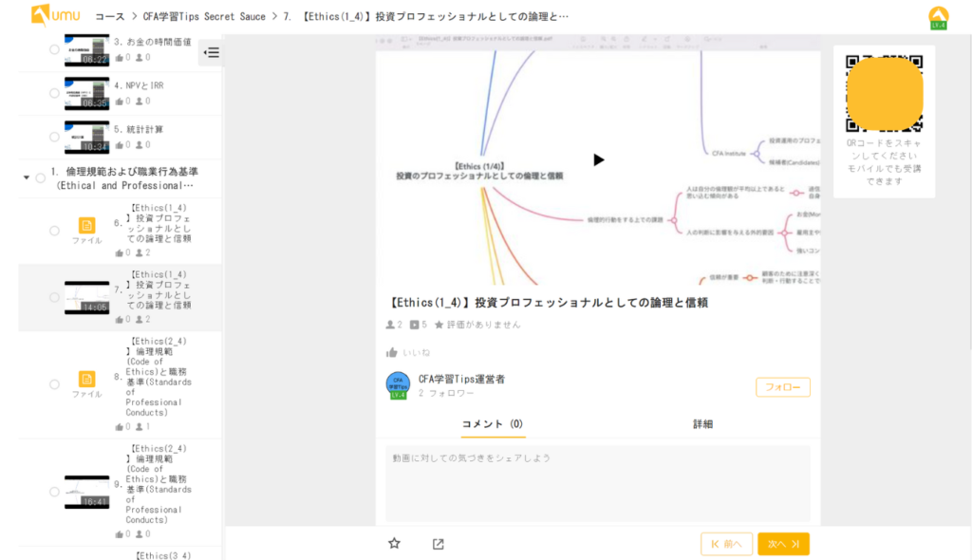Click CFA学習Tips Secret Sauce breadcrumb

(x=205, y=17)
